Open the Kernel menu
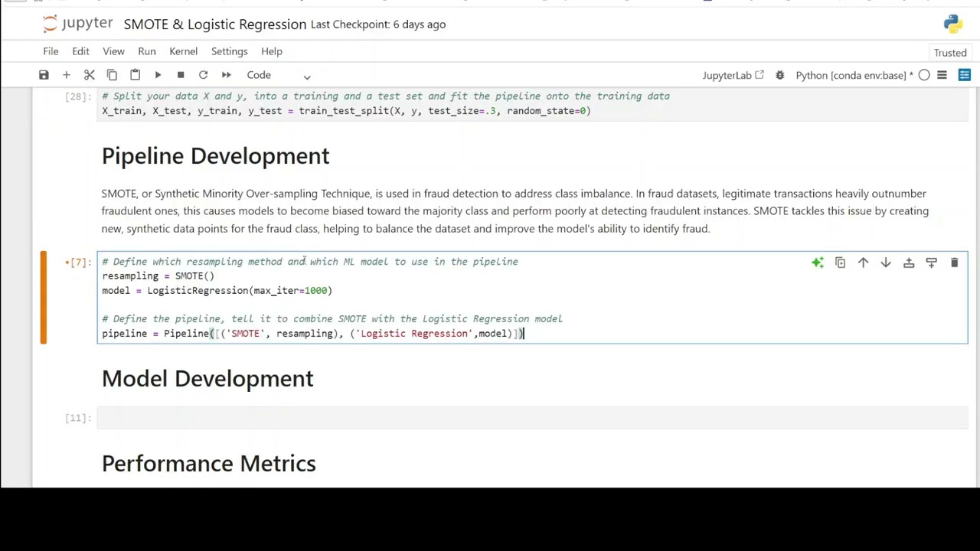 tap(183, 51)
